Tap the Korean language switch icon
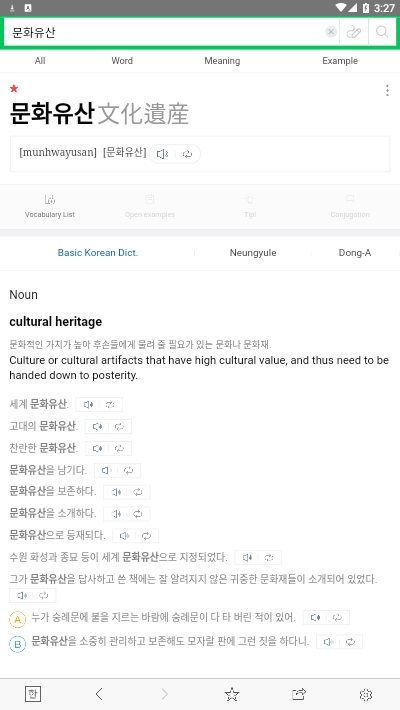The image size is (400, 710). pos(33,694)
